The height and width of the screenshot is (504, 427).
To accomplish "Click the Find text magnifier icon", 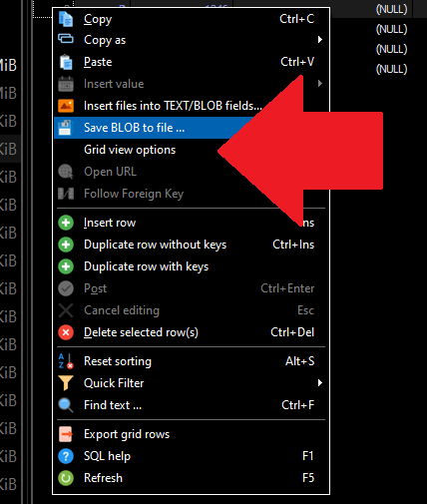I will coord(66,405).
